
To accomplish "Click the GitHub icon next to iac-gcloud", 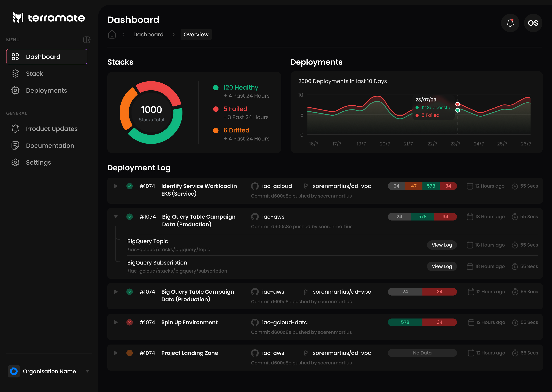I will [x=255, y=186].
